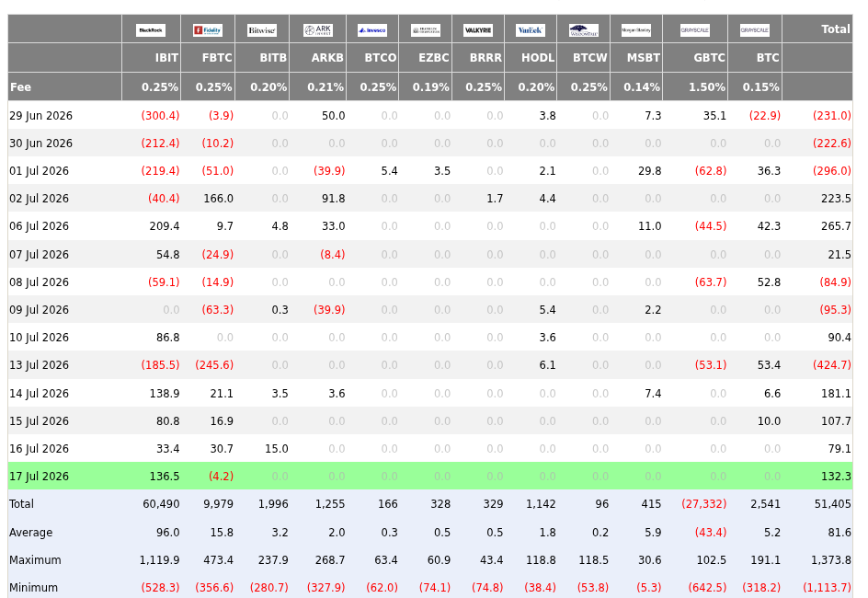Click the ARKB fee value 0.21%
Screen dimensions: 868x598
click(x=325, y=86)
